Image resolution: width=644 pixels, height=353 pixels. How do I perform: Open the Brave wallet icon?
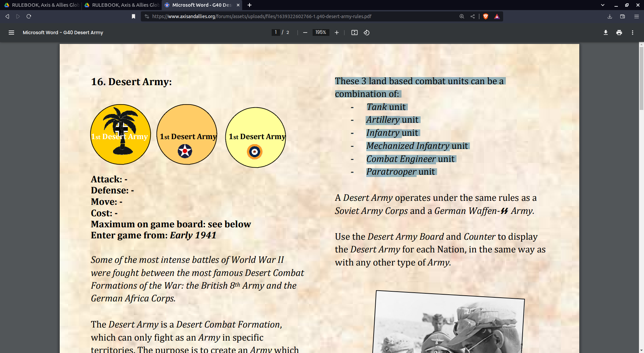point(623,16)
